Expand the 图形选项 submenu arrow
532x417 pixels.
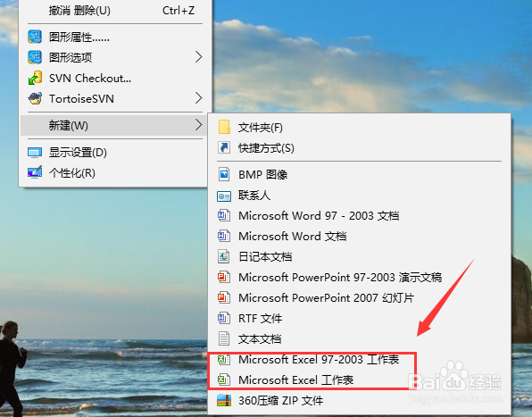(x=199, y=57)
